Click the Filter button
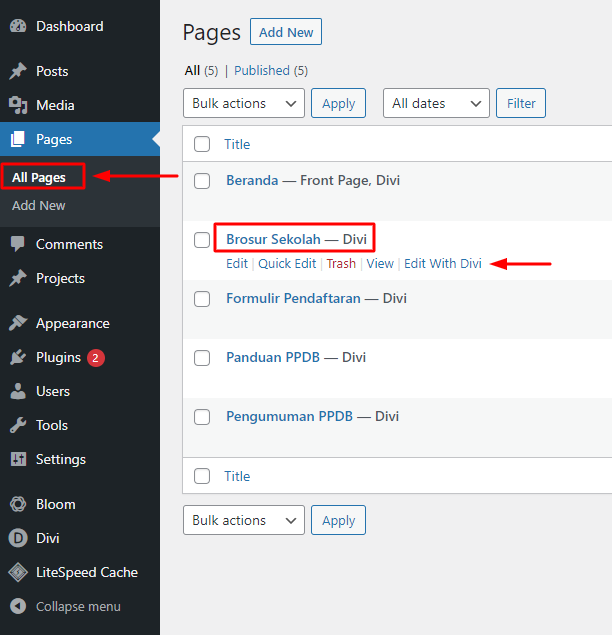Viewport: 612px width, 635px height. pos(521,103)
